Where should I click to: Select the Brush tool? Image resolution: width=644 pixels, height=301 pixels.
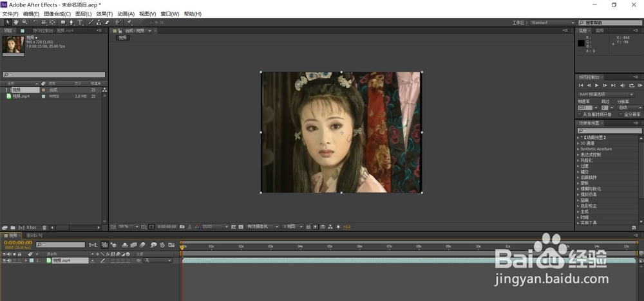tap(91, 22)
